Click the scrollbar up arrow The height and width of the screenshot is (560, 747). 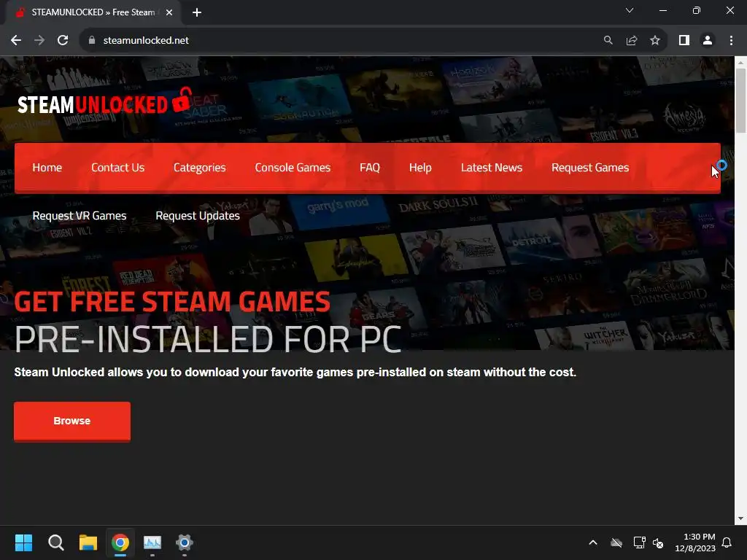pyautogui.click(x=740, y=63)
